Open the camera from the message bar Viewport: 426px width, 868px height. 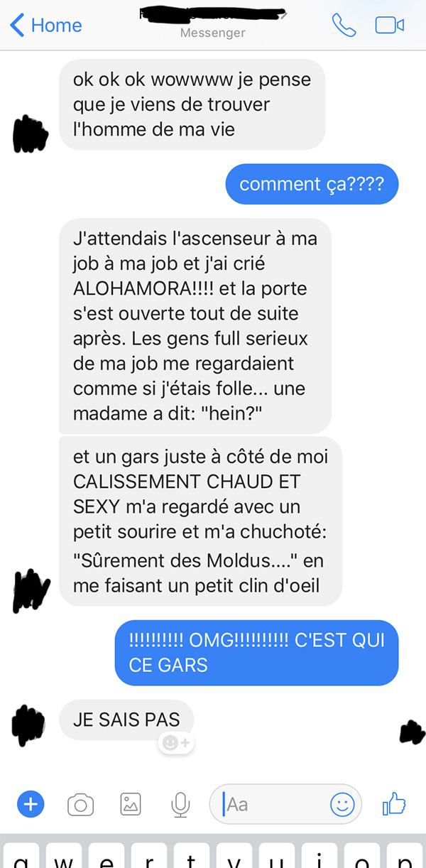81,805
